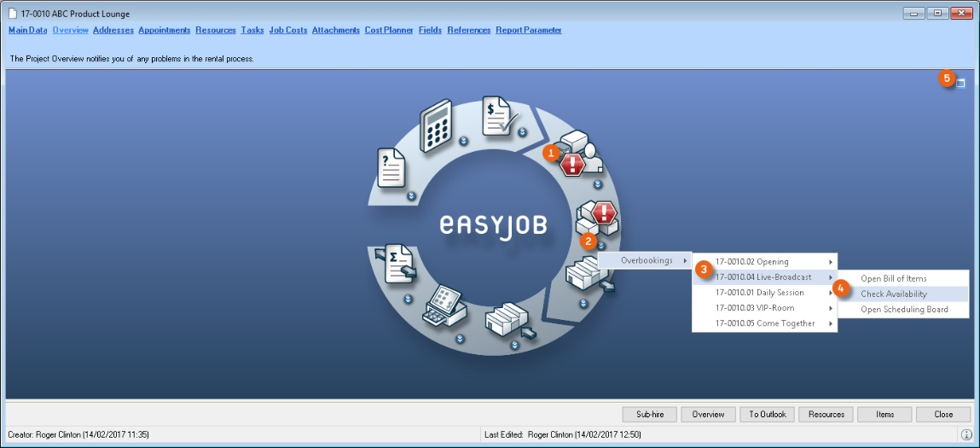Click the stock boxes with incoming arrow icon
Image resolution: width=980 pixels, height=448 pixels.
[x=508, y=318]
